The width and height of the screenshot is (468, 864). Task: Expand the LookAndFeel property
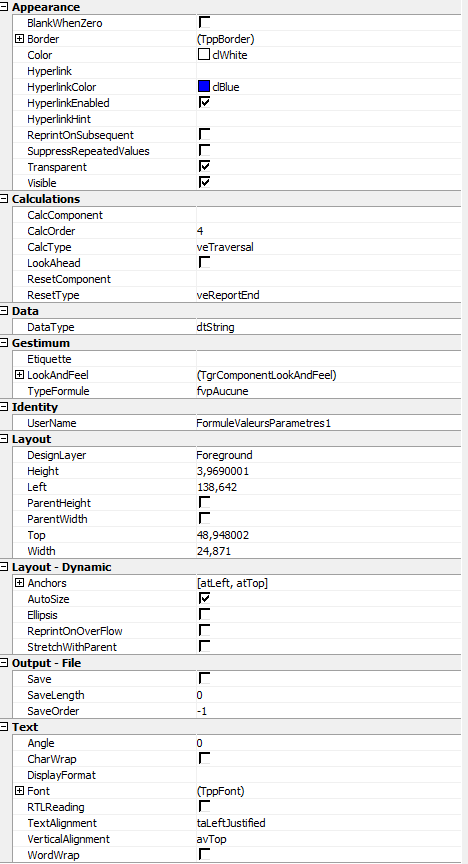(x=20, y=375)
